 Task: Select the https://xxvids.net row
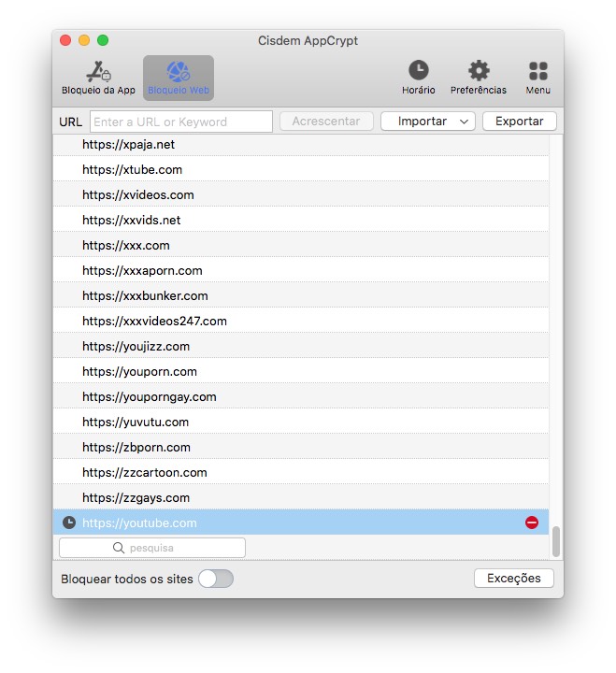[300, 221]
